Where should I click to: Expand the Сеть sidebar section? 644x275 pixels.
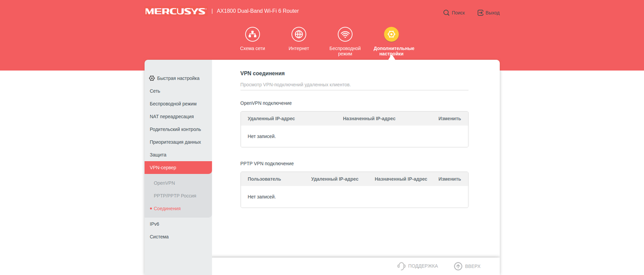pos(155,91)
